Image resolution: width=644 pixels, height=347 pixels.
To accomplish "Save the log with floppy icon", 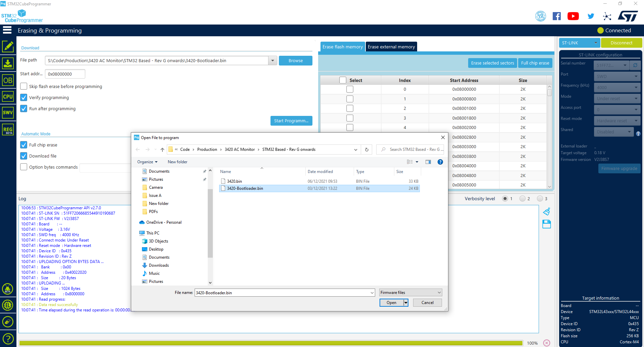I will (547, 224).
